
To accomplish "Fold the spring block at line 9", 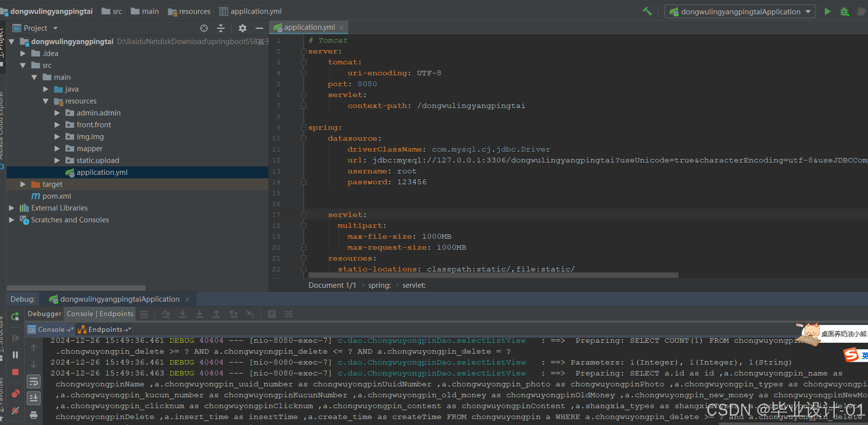I will coord(304,128).
